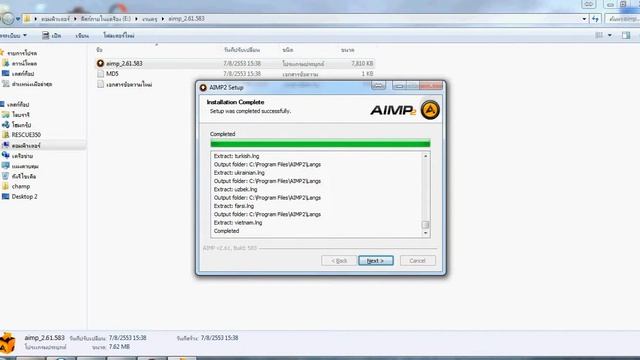
Task: Click the E: drive breadcrumb segment
Action: [x=106, y=19]
